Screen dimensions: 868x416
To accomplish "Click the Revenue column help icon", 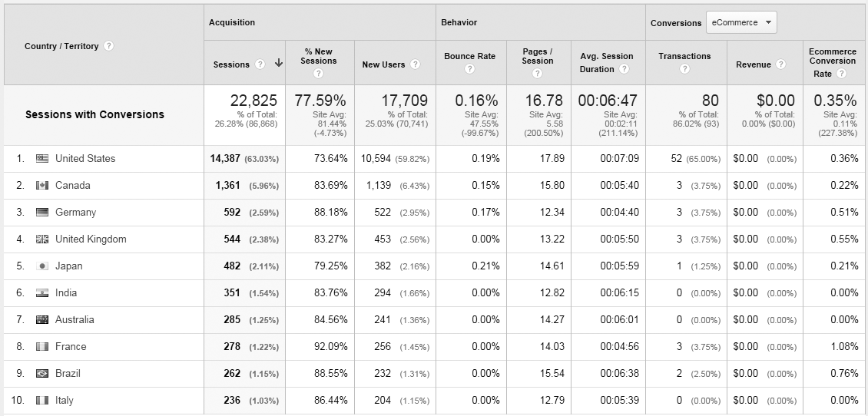I will tap(781, 64).
